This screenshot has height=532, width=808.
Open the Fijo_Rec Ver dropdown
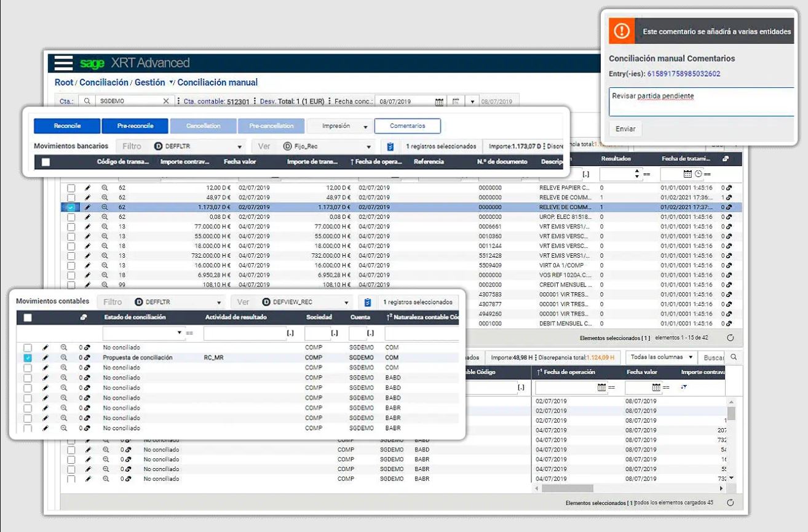click(x=328, y=147)
